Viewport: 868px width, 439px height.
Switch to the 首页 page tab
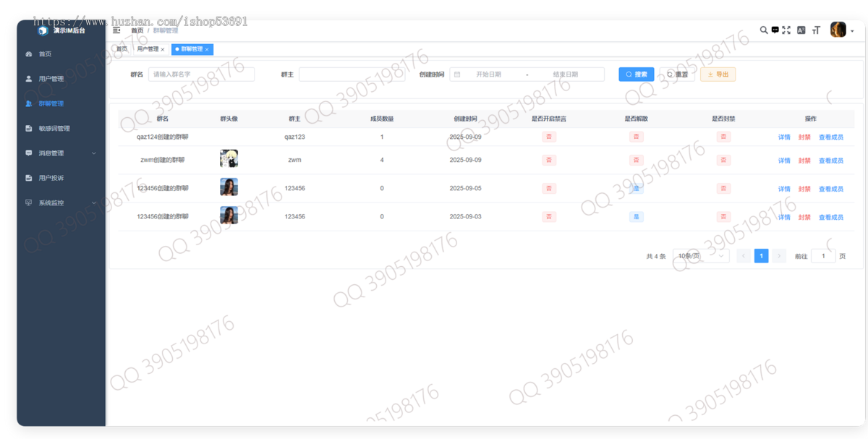click(x=120, y=49)
